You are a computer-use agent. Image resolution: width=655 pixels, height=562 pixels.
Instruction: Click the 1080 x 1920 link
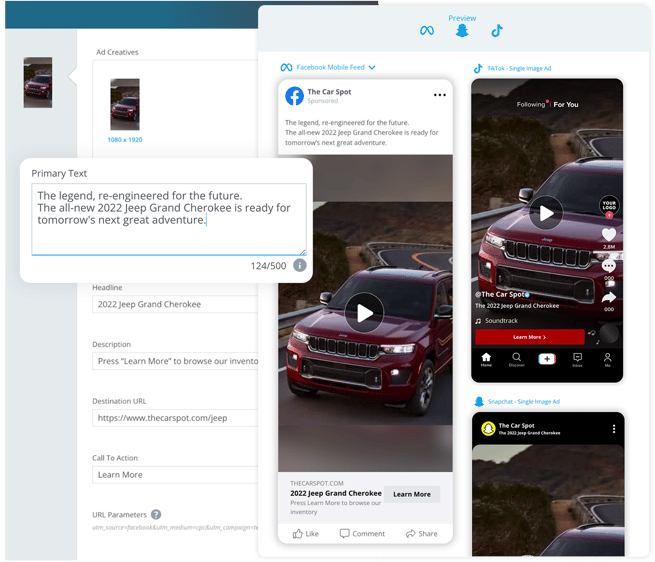pos(125,140)
